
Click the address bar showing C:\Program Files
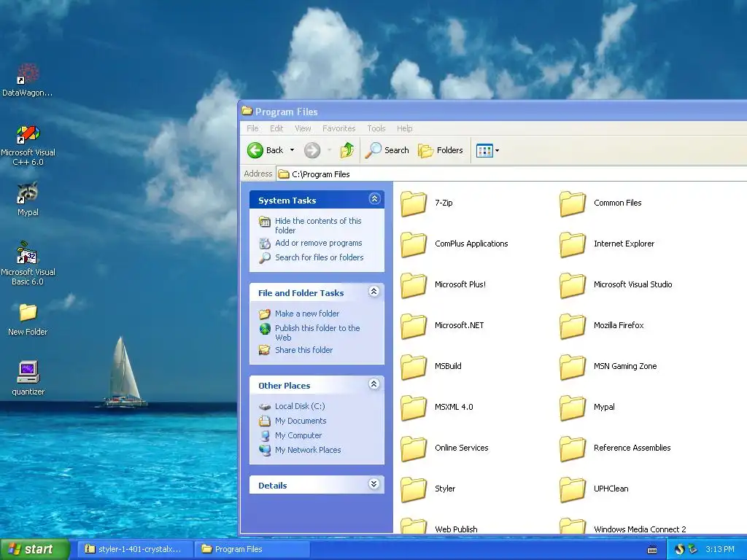point(511,174)
